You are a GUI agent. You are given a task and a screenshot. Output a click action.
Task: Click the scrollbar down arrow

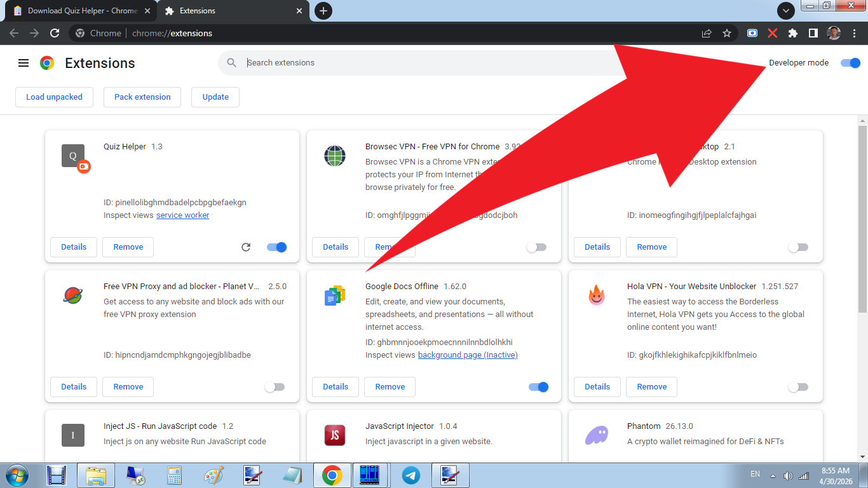click(x=862, y=457)
